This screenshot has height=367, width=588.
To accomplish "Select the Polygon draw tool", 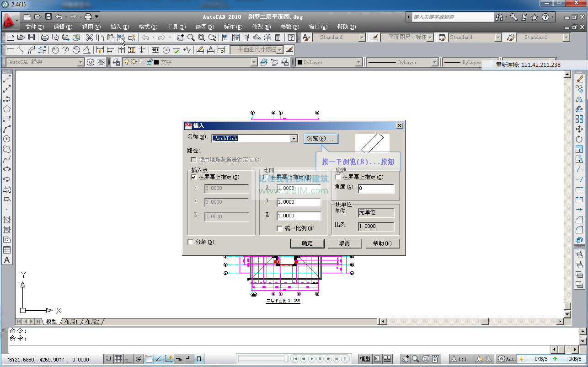I will pos(7,109).
